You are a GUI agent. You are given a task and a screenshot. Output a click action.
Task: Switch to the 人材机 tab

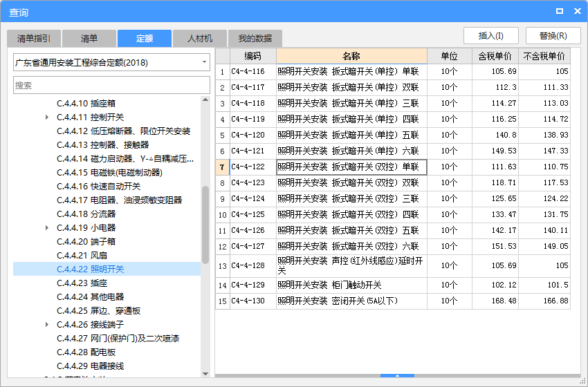pos(200,38)
